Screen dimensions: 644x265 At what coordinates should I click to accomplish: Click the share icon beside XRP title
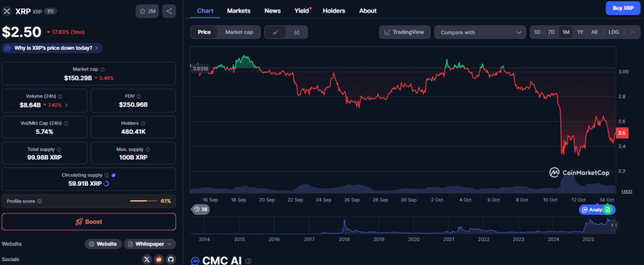pos(169,11)
